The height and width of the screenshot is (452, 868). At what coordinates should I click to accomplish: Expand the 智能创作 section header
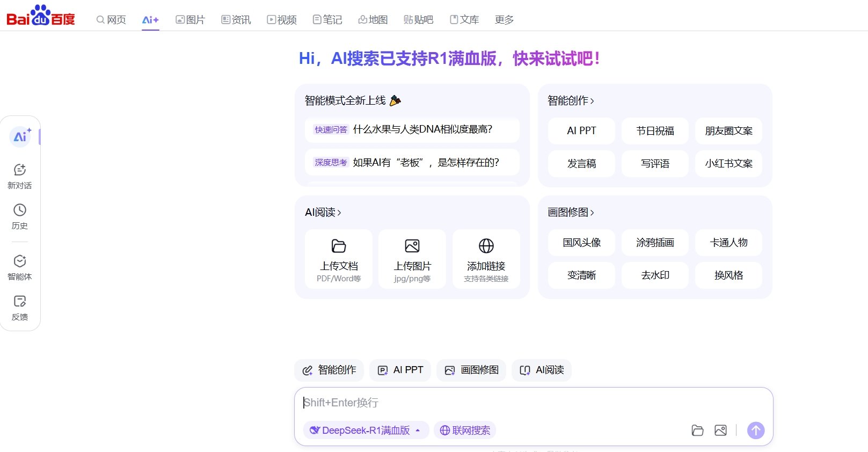click(571, 100)
